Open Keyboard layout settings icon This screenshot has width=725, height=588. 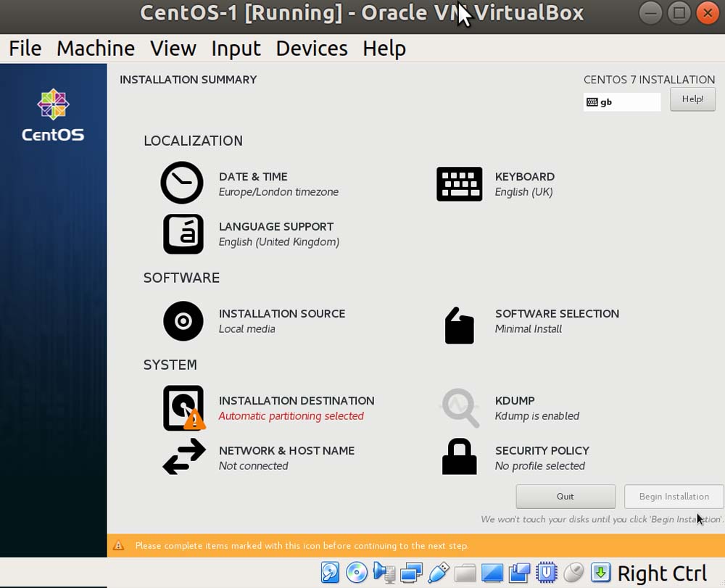coord(459,183)
